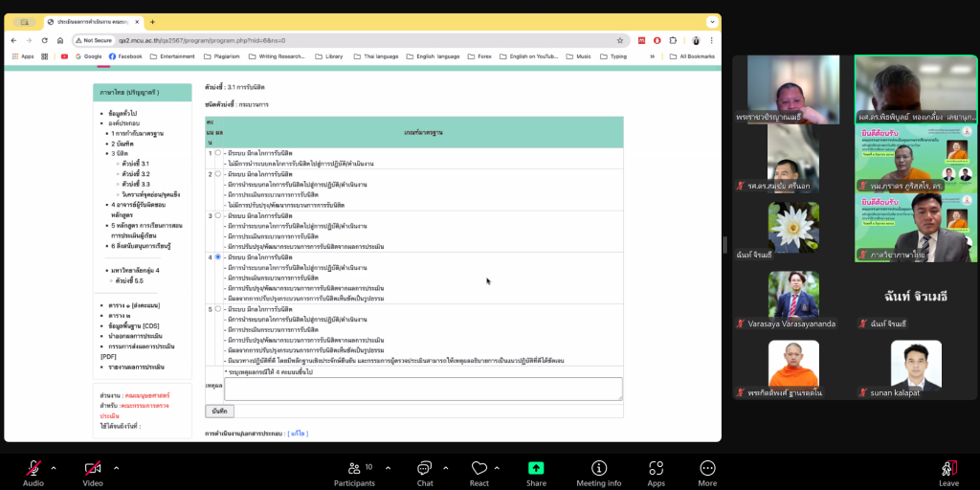Open sidebar link 2 บัณฑิต
Screen dimensions: 980x490
pos(122,144)
